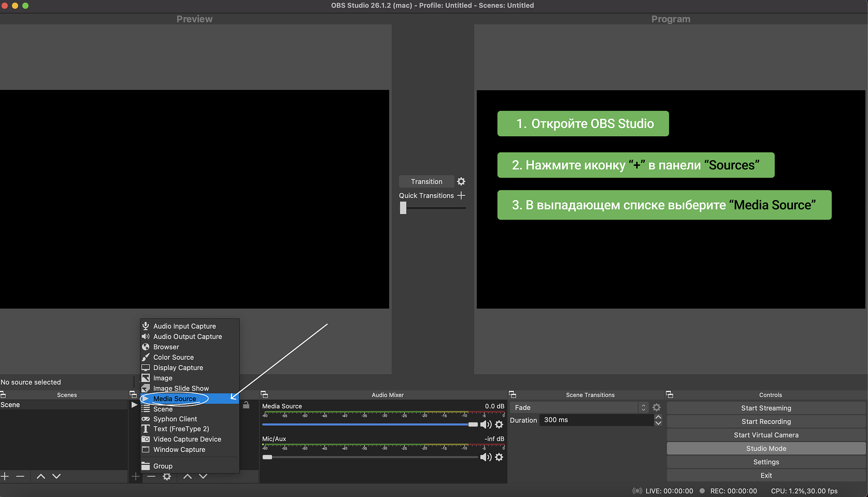
Task: Open Fade transition properties gear
Action: click(656, 408)
